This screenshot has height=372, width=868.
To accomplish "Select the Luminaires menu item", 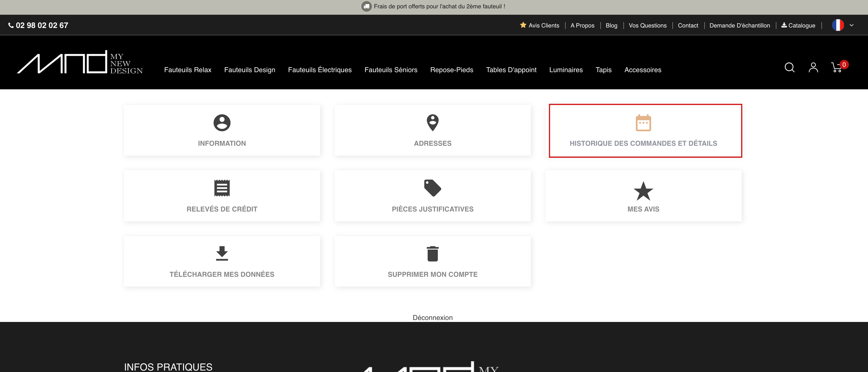I will 566,70.
